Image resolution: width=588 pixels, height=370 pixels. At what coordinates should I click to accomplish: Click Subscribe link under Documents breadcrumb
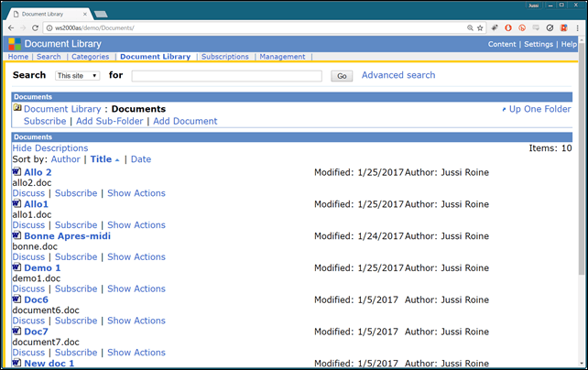coord(45,121)
